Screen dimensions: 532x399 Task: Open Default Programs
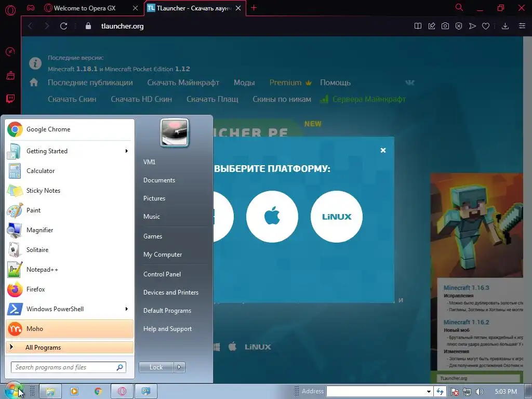coord(167,311)
